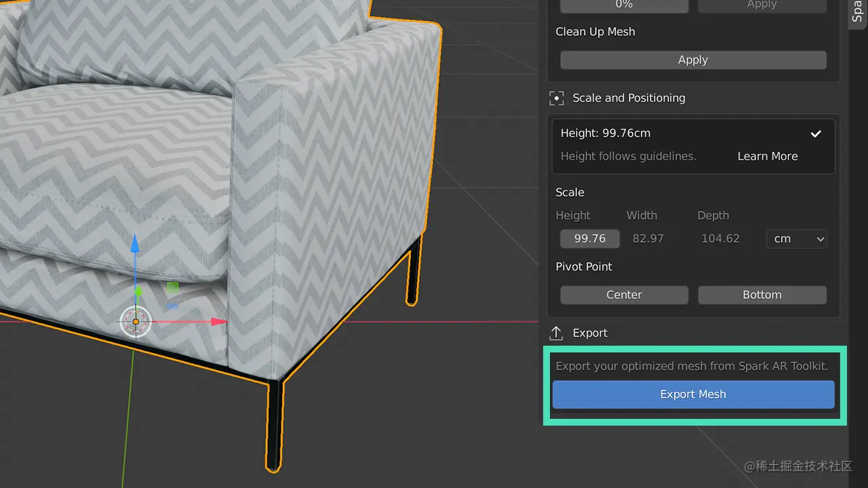Click the green plane handle on the gizmo

(172, 288)
